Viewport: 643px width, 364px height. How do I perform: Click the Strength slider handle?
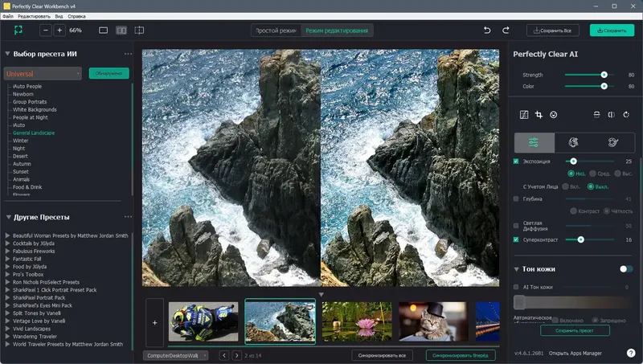coord(604,75)
